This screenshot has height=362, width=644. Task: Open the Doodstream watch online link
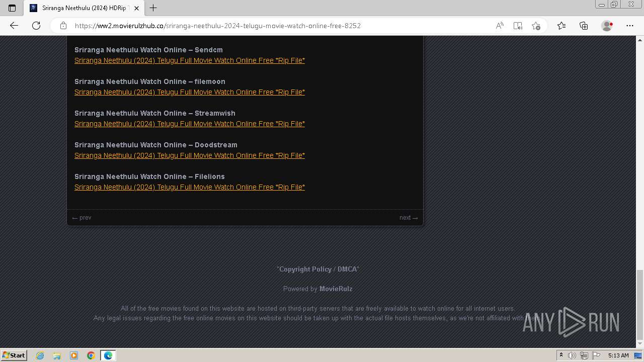pos(190,155)
